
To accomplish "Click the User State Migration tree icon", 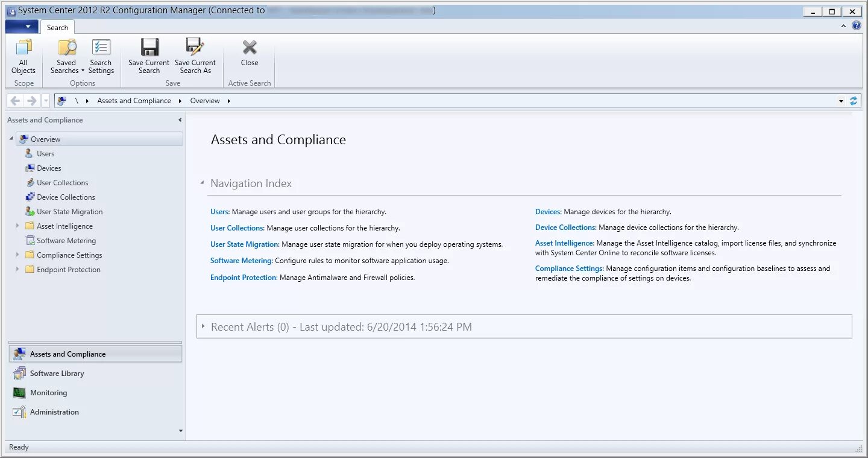I will click(x=30, y=212).
